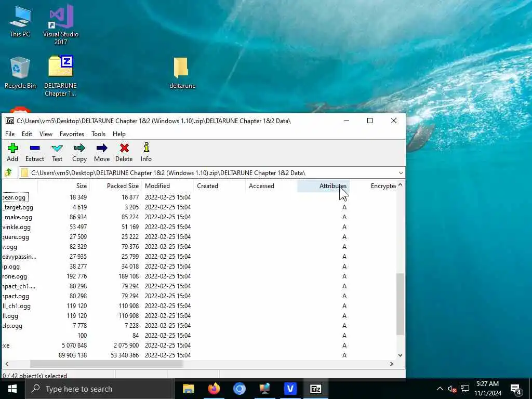This screenshot has height=399, width=532.
Task: Select Visual Studio 2017 desktop shortcut
Action: click(61, 24)
